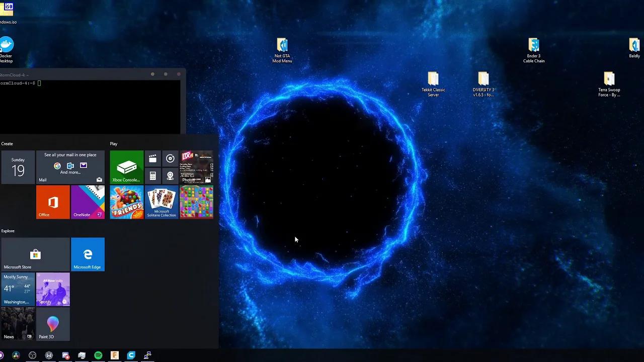Open the Microsoft Solitaire Collection tile
The width and height of the screenshot is (644, 362).
tap(162, 202)
